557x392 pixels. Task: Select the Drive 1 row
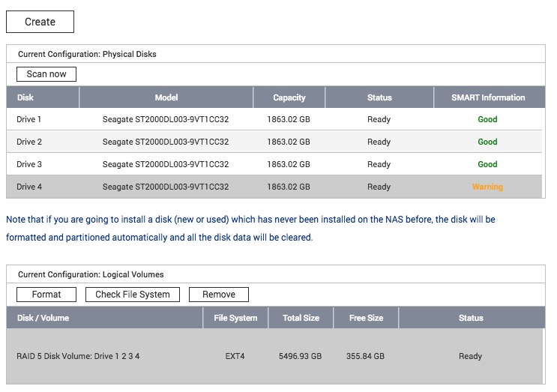(x=29, y=119)
